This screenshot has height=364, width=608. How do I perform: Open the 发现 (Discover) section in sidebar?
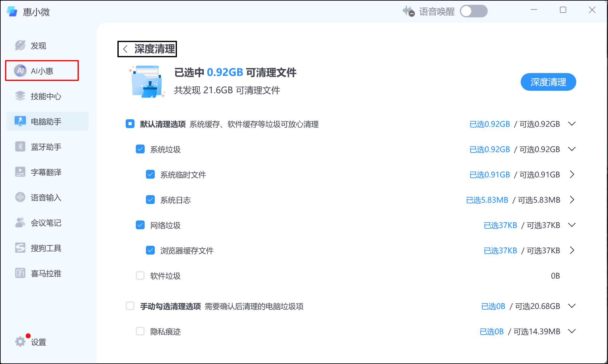click(x=38, y=45)
